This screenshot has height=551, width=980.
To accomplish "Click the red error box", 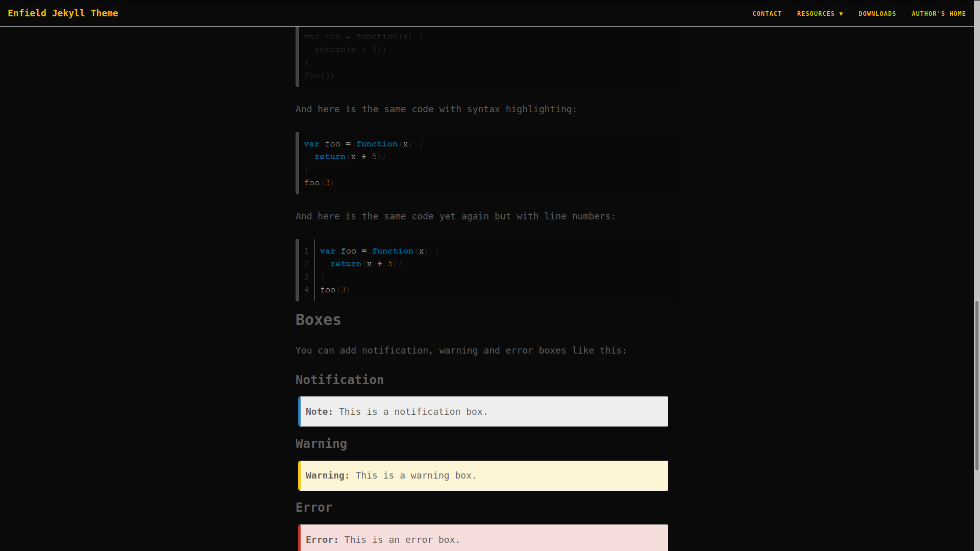I will tap(483, 539).
